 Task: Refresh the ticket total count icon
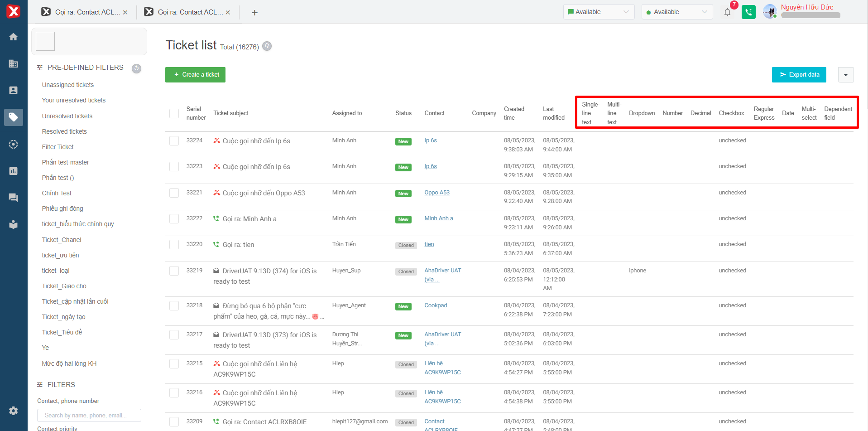click(267, 46)
